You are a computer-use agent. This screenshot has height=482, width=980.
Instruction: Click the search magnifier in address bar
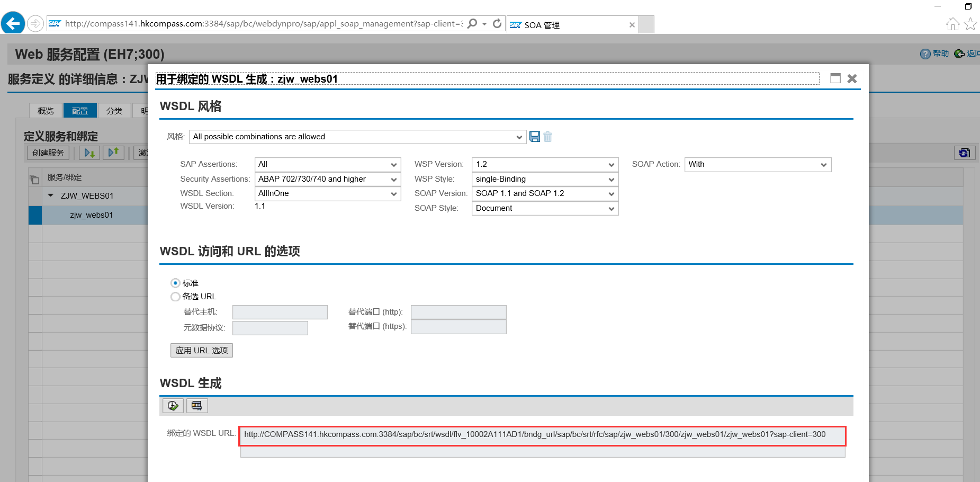pyautogui.click(x=472, y=24)
